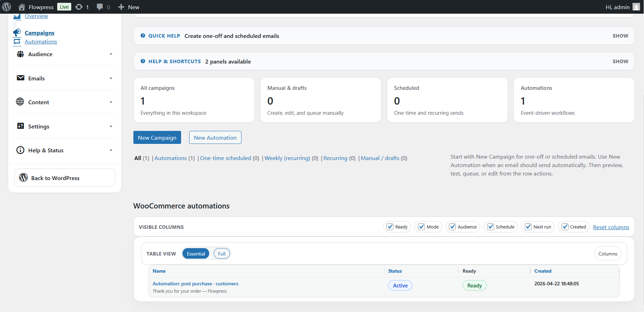
Task: Expand the Content sidebar section arrow
Action: [x=111, y=102]
